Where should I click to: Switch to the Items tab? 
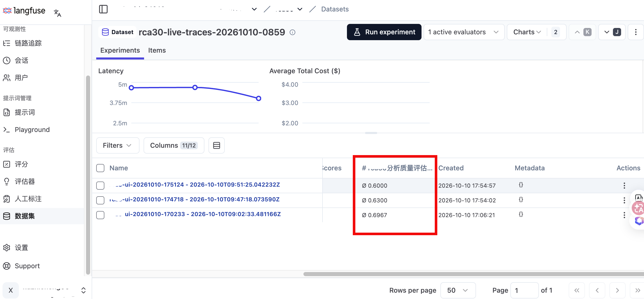[x=157, y=50]
